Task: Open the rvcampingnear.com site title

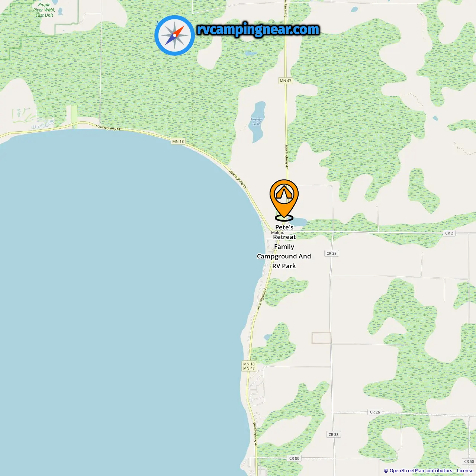Action: (x=258, y=30)
